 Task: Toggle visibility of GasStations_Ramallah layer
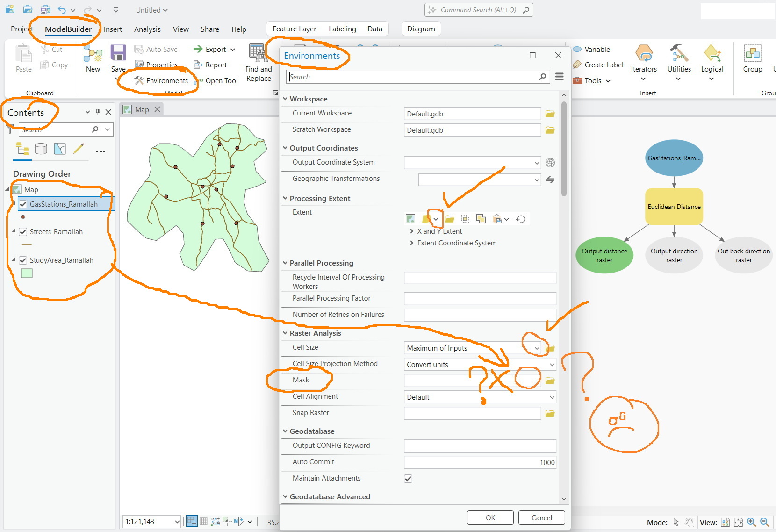point(22,204)
